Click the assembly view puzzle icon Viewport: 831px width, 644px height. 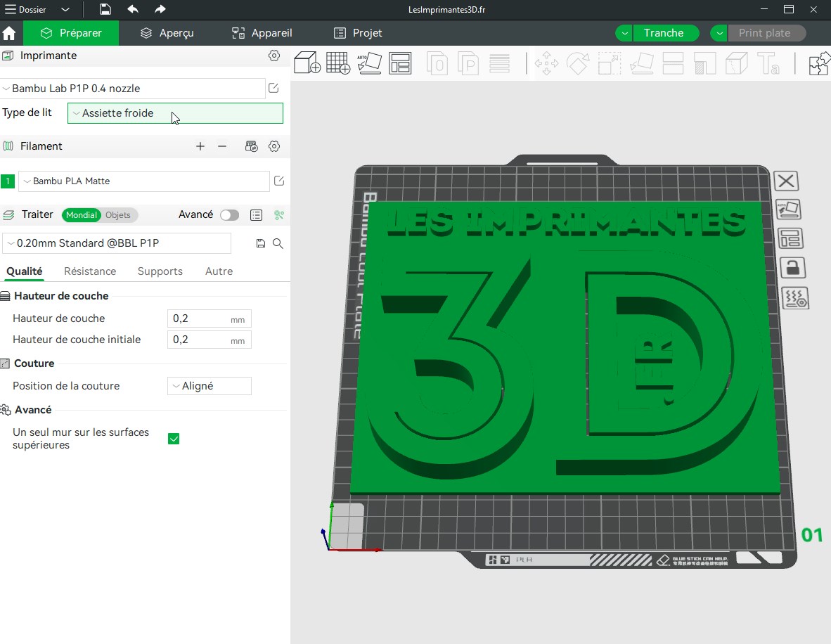[819, 63]
